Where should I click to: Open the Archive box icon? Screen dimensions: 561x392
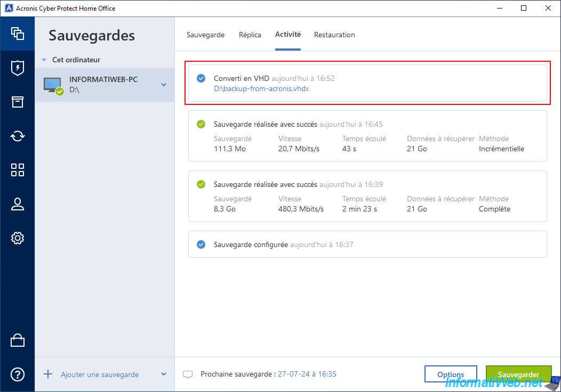17,102
